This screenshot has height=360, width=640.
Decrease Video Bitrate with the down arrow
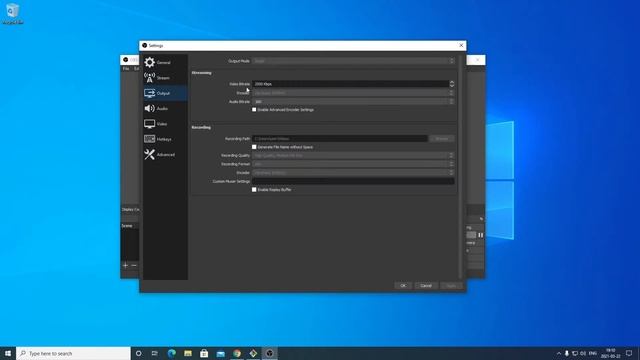[452, 86]
